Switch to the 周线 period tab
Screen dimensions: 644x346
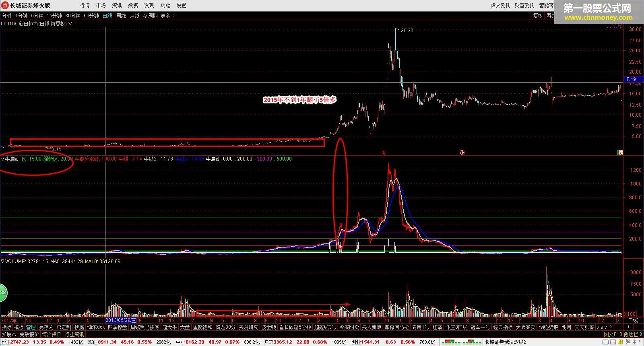[x=121, y=16]
